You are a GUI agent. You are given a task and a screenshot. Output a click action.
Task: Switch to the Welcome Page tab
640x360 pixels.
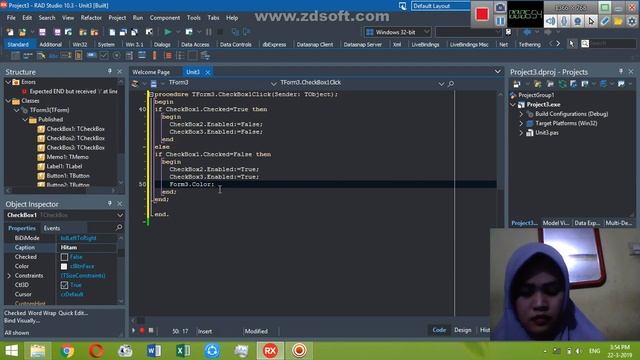tap(151, 72)
